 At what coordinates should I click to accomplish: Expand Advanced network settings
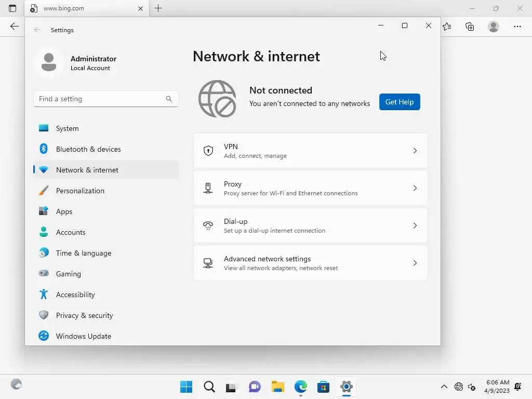(311, 263)
